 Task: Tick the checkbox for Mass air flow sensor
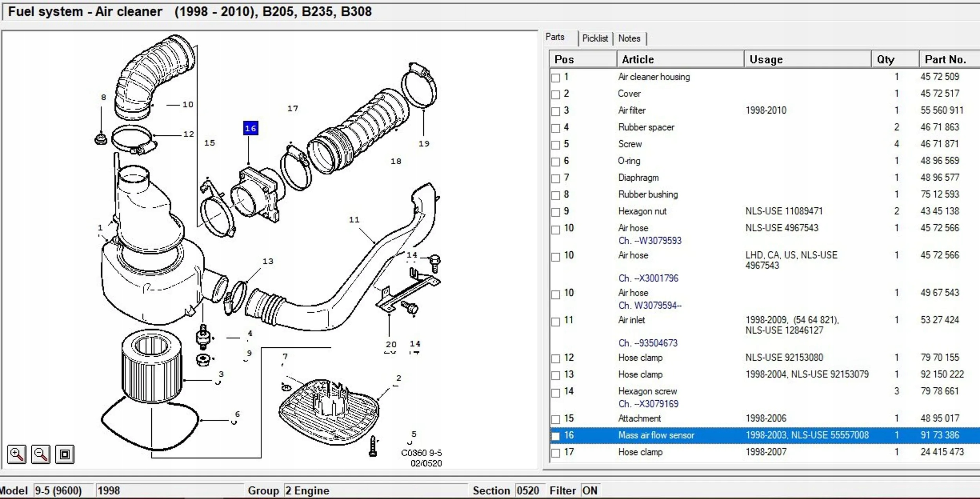555,436
